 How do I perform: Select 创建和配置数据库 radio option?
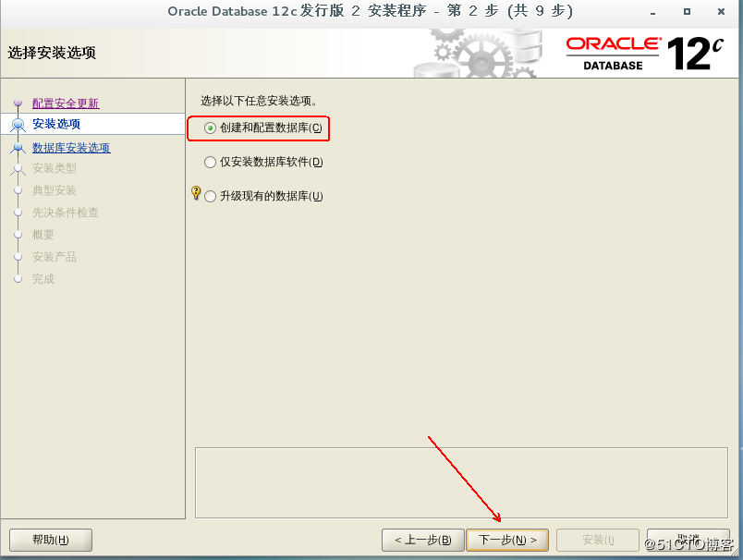[x=210, y=128]
